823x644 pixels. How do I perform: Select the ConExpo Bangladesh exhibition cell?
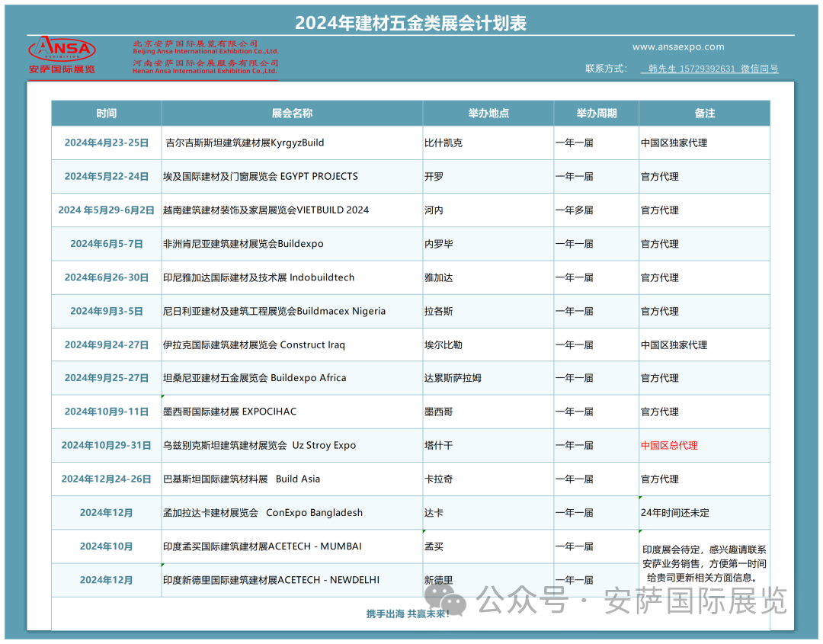tap(292, 513)
